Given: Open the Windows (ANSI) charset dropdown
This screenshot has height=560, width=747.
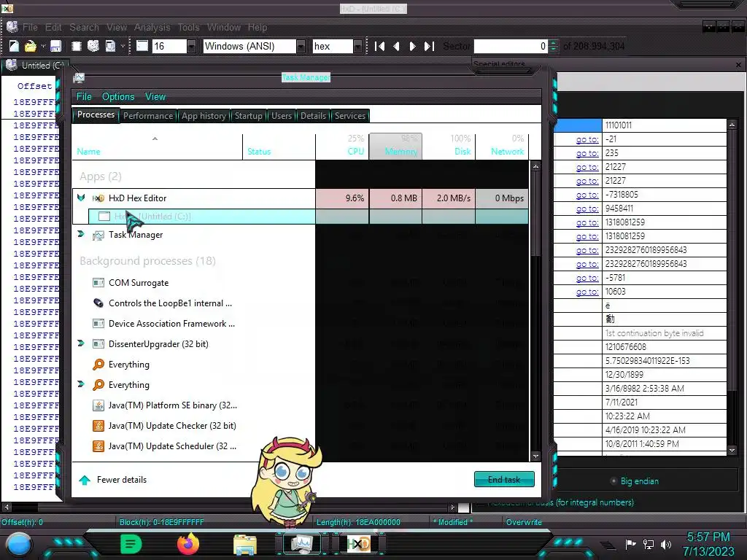Looking at the screenshot, I should click(x=301, y=46).
